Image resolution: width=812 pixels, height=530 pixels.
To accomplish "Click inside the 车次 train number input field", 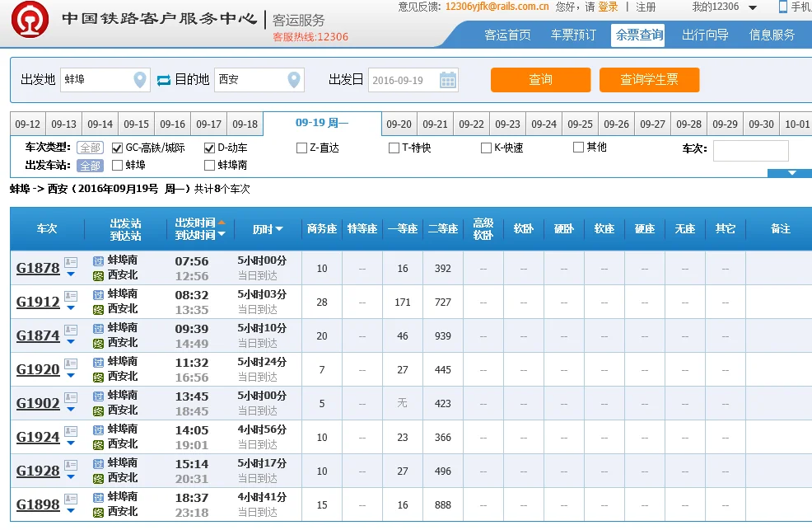I will 749,149.
